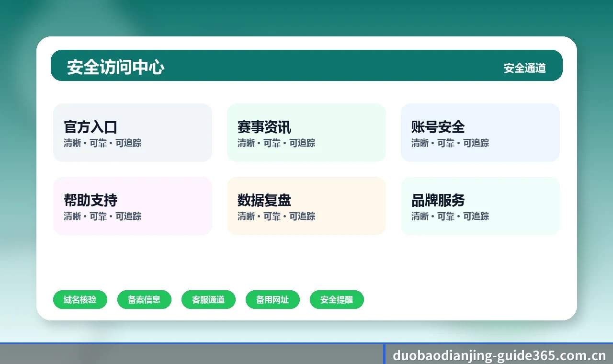Click the 安全提醒 pill button
This screenshot has width=613, height=364.
337,300
